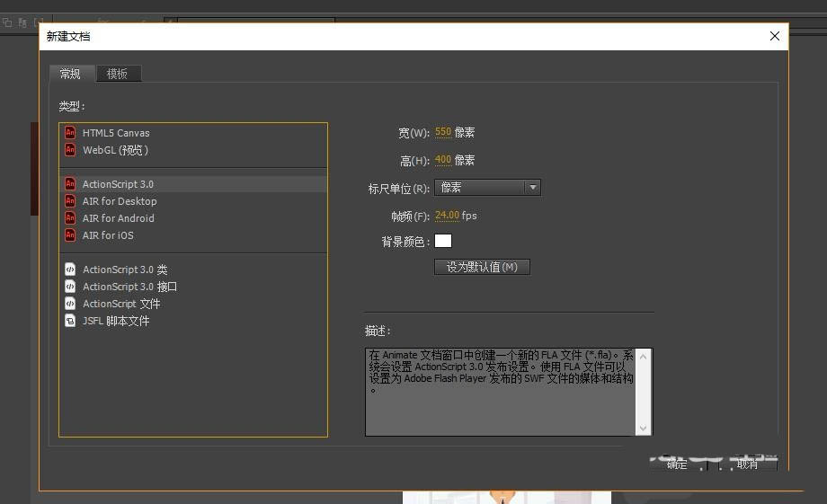Pick AIR for iOS type
This screenshot has width=827, height=504.
pos(193,235)
